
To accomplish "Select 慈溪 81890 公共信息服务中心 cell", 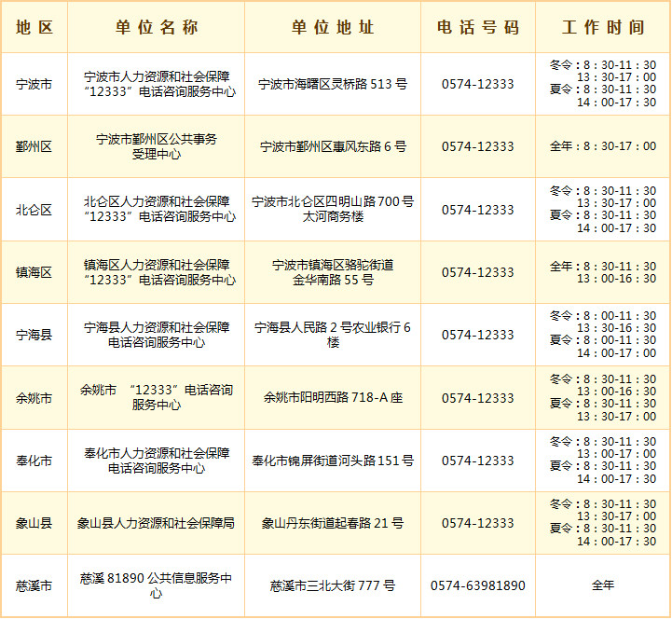I will (157, 585).
